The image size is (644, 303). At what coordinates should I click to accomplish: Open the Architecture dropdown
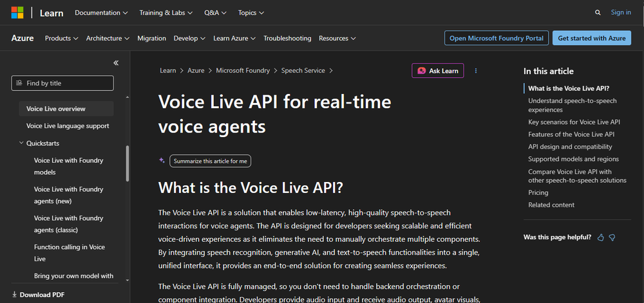(108, 38)
